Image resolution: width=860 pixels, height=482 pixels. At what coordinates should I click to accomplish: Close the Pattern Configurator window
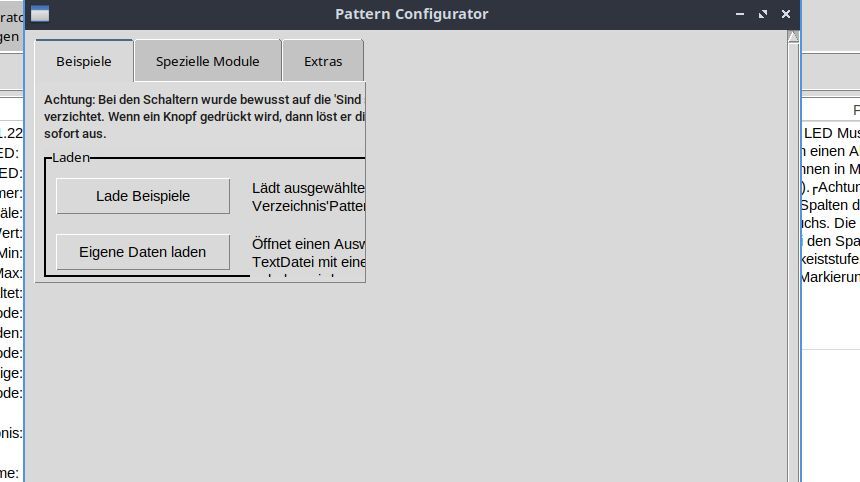[786, 14]
